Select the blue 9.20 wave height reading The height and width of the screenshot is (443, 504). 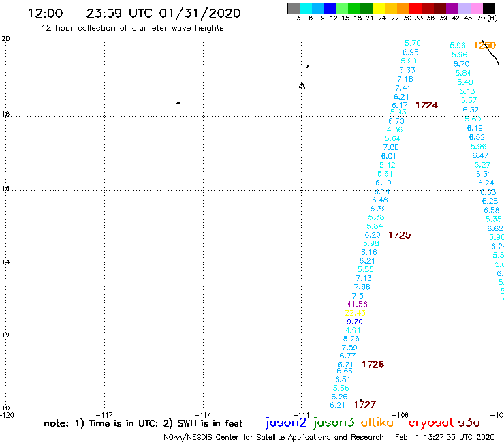tap(355, 322)
